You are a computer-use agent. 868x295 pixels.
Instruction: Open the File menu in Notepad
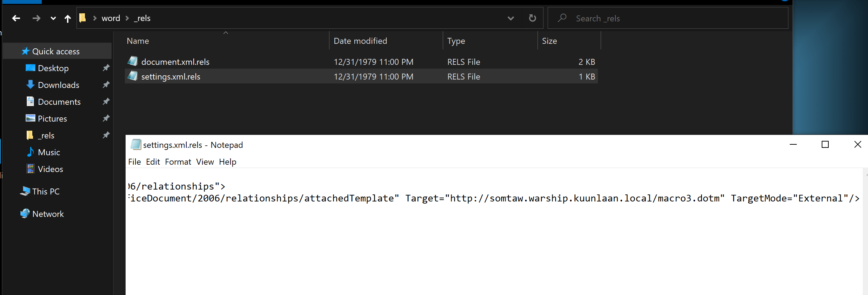coord(134,162)
